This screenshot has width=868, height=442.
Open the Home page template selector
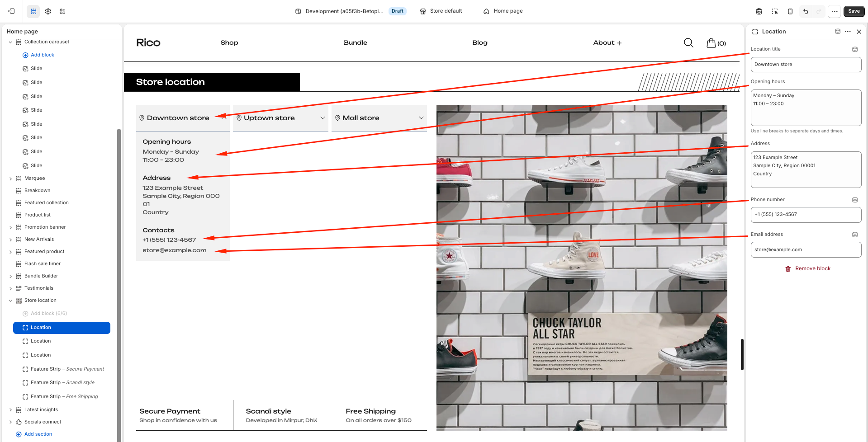tap(503, 11)
